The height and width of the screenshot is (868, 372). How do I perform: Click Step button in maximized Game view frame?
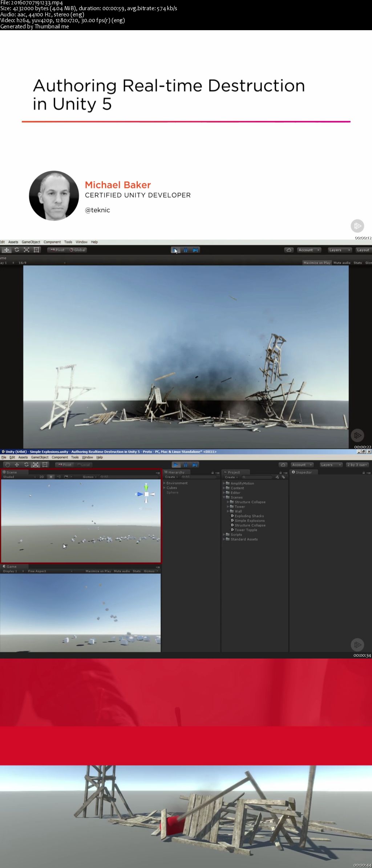[195, 250]
